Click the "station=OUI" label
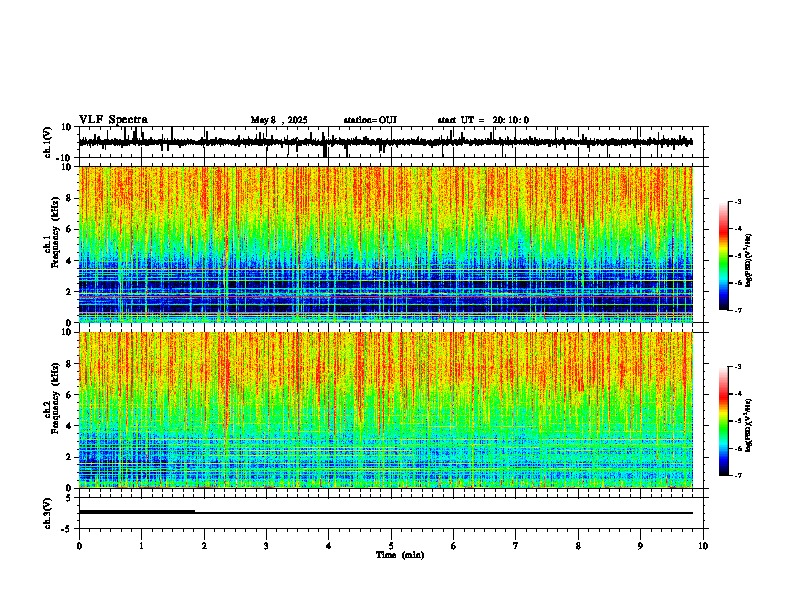The image size is (792, 612). [370, 120]
